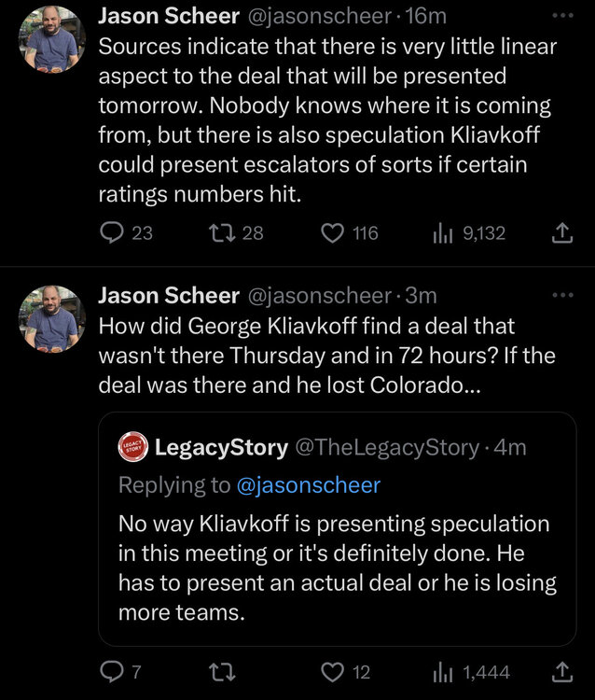Open LegacyStory profile name in quoted tweet
This screenshot has width=595, height=700.
(221, 448)
